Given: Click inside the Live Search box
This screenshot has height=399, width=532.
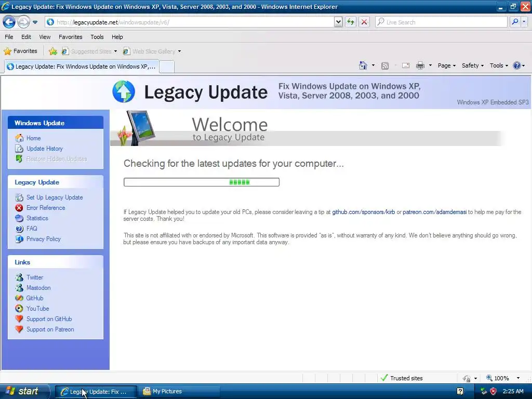Looking at the screenshot, I should pos(441,22).
